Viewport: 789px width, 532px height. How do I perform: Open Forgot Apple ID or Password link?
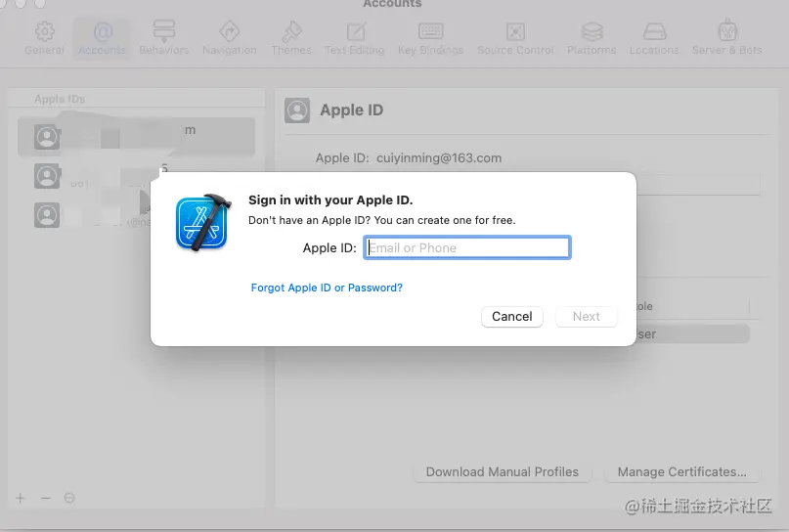pos(327,288)
